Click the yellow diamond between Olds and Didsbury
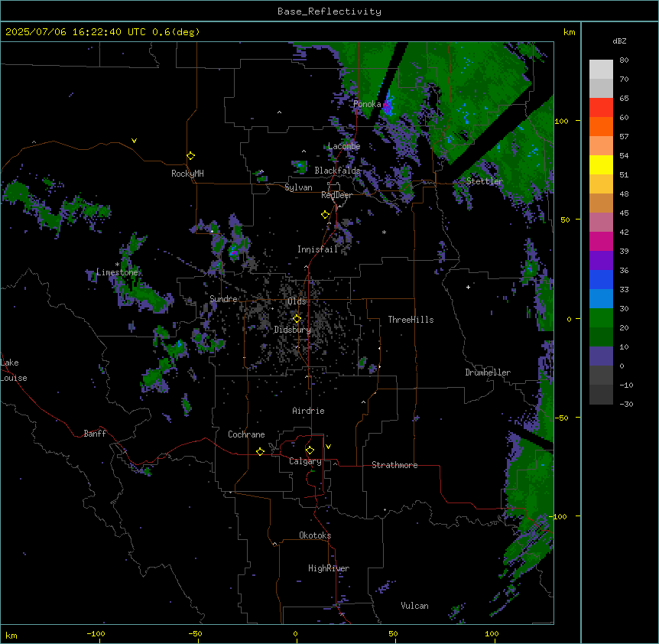Image resolution: width=659 pixels, height=644 pixels. [x=297, y=319]
